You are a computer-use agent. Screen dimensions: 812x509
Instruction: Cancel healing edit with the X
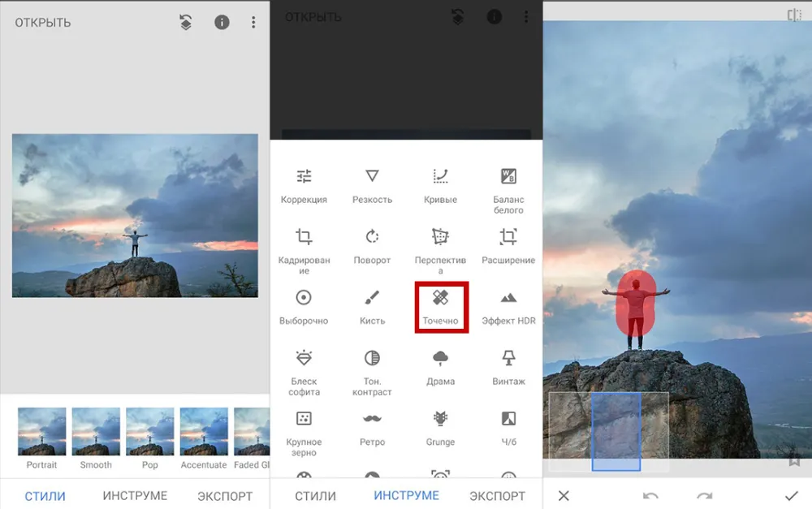coord(564,495)
